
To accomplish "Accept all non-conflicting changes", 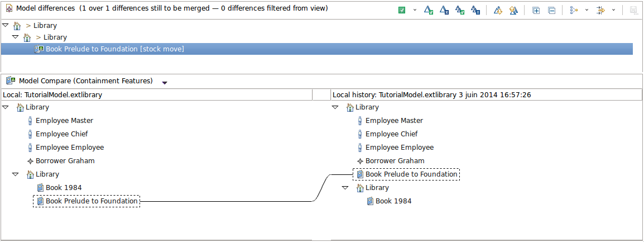I will click(459, 10).
